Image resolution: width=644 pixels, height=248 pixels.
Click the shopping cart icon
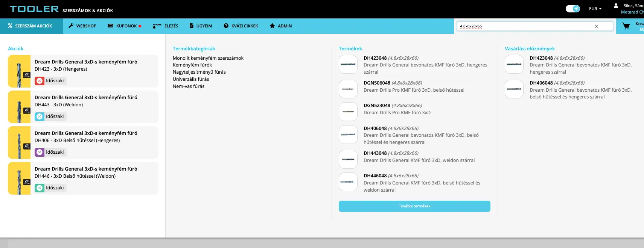626,26
